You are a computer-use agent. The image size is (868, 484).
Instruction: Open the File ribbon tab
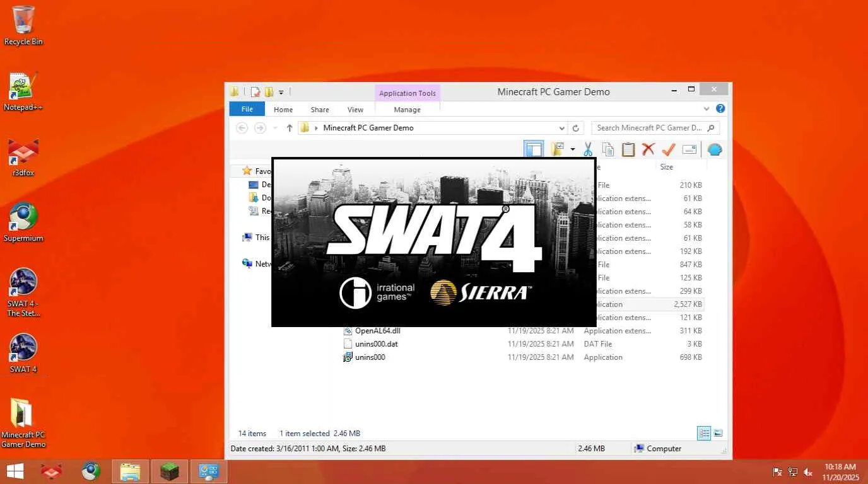coord(247,109)
